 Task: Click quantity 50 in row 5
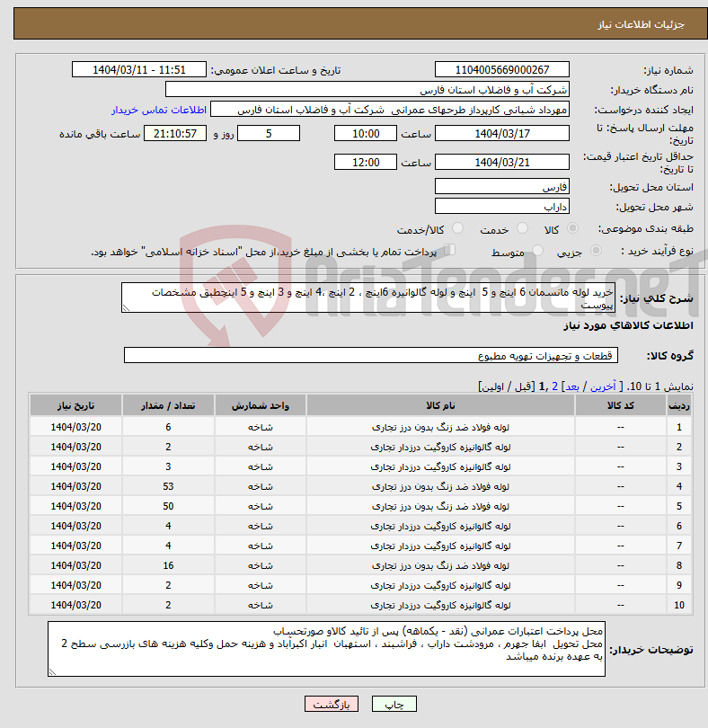pos(168,506)
